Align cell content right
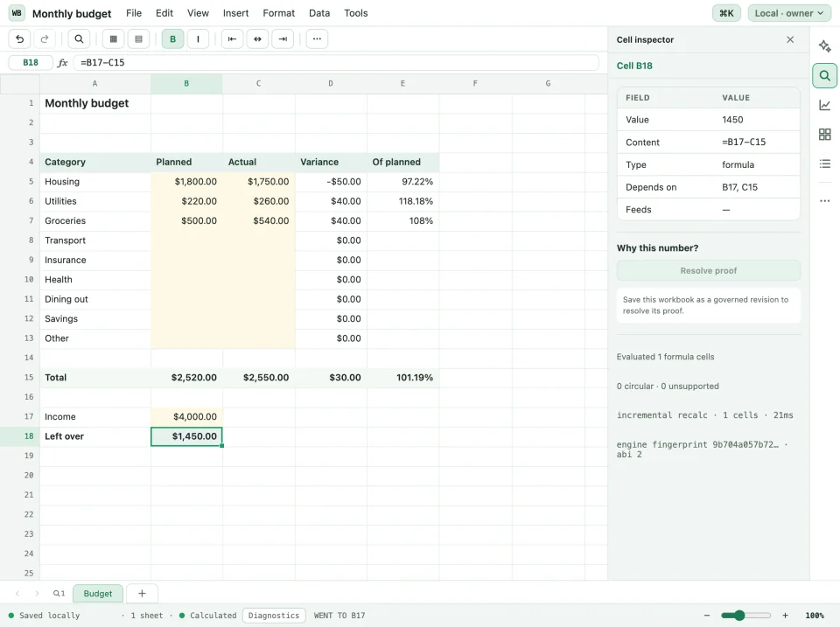Viewport: 840px width, 627px height. pos(283,39)
